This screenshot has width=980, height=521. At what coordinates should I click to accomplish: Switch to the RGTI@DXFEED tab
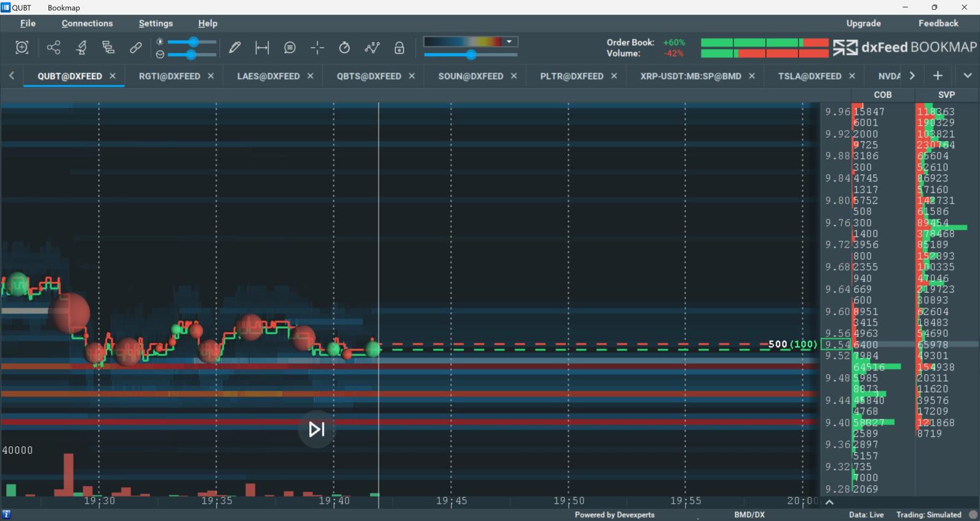[x=170, y=76]
